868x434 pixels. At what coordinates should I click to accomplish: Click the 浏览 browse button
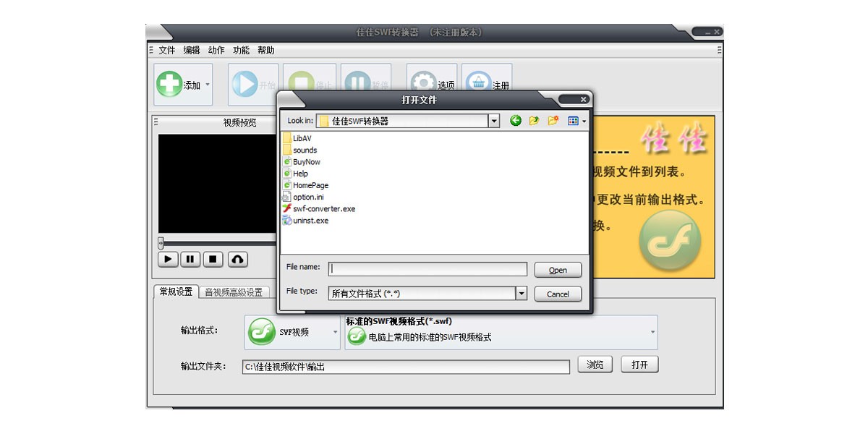595,365
